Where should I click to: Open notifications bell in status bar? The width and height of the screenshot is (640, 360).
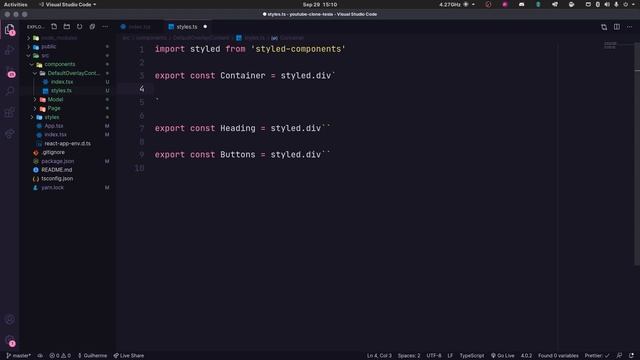pos(632,356)
